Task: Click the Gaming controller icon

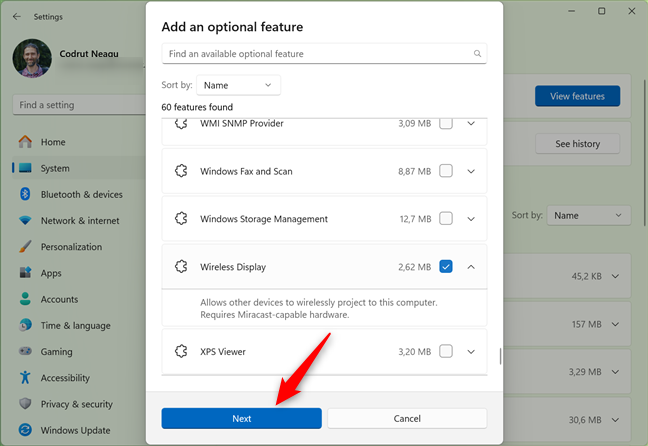Action: (25, 351)
